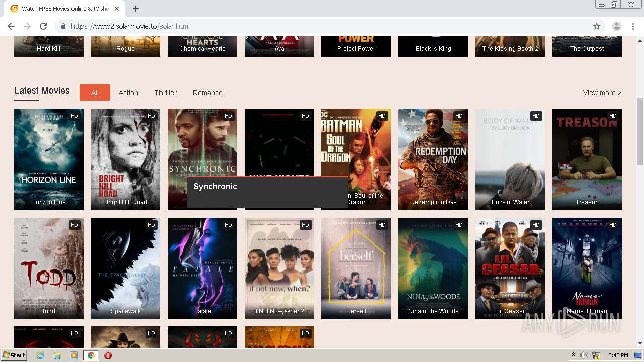Screen dimensions: 644x362
Task: Click the page vertical scrollbar thumb
Action: click(x=640, y=131)
